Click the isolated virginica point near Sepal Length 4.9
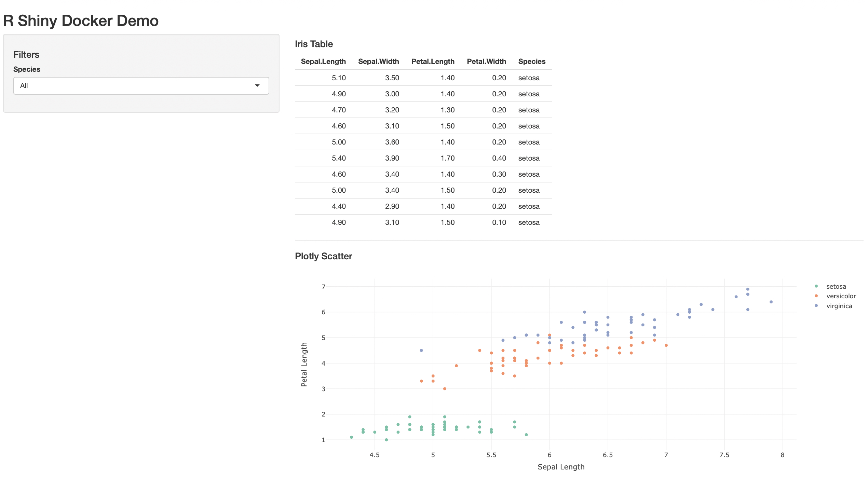Screen dimensions: 868x492 [421, 351]
